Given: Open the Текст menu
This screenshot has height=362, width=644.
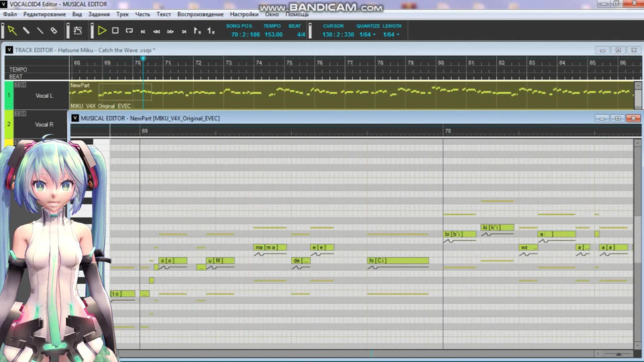Looking at the screenshot, I should click(164, 14).
